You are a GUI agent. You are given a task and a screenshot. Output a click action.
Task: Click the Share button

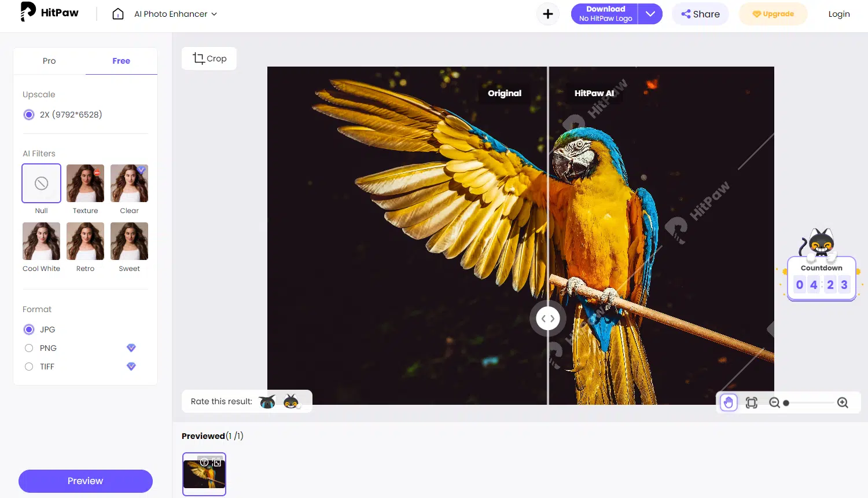click(x=700, y=14)
